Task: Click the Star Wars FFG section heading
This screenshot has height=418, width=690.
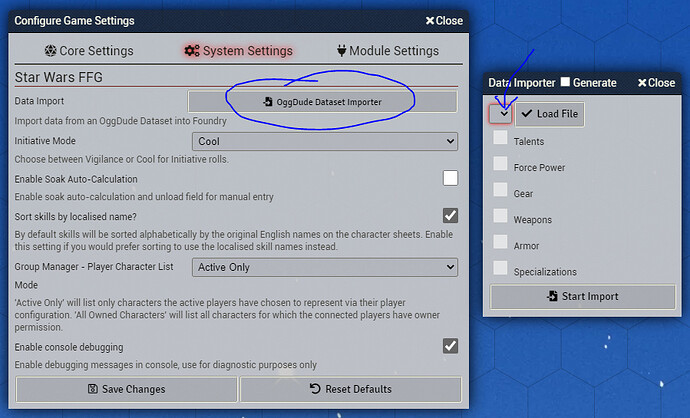Action: pyautogui.click(x=59, y=77)
